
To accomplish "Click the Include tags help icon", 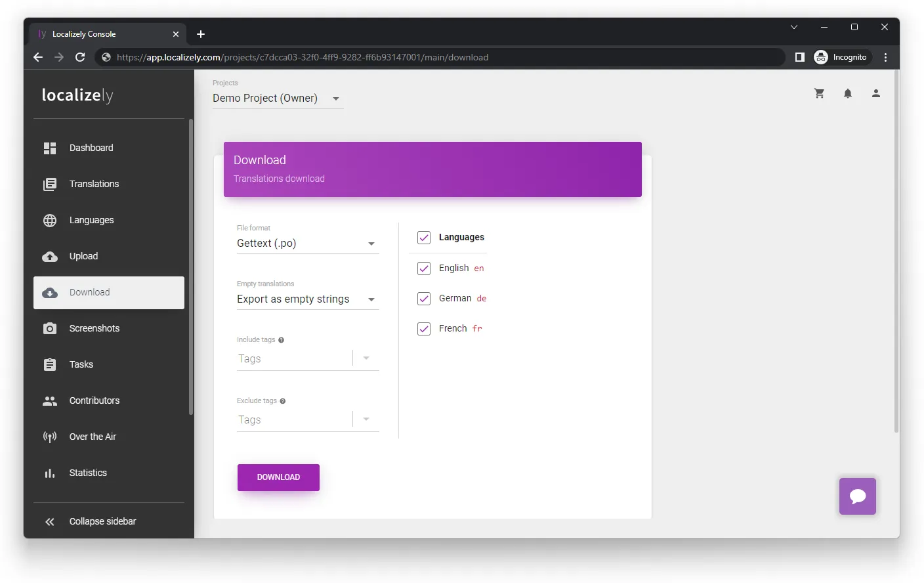I will pyautogui.click(x=281, y=340).
